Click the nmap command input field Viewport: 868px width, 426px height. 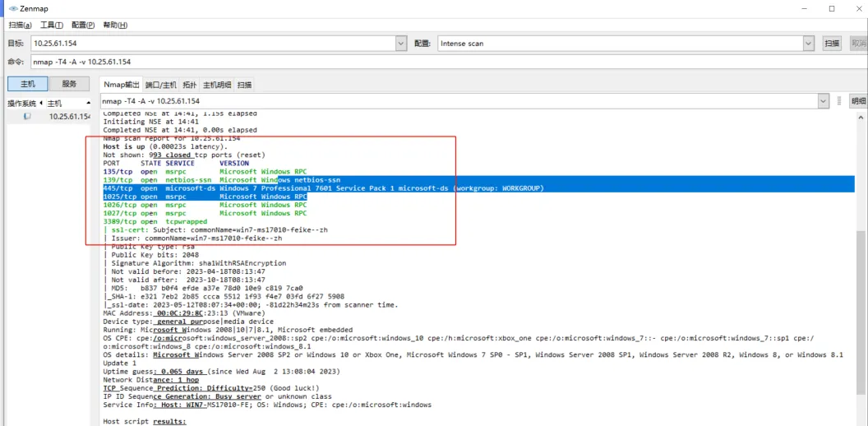click(449, 62)
